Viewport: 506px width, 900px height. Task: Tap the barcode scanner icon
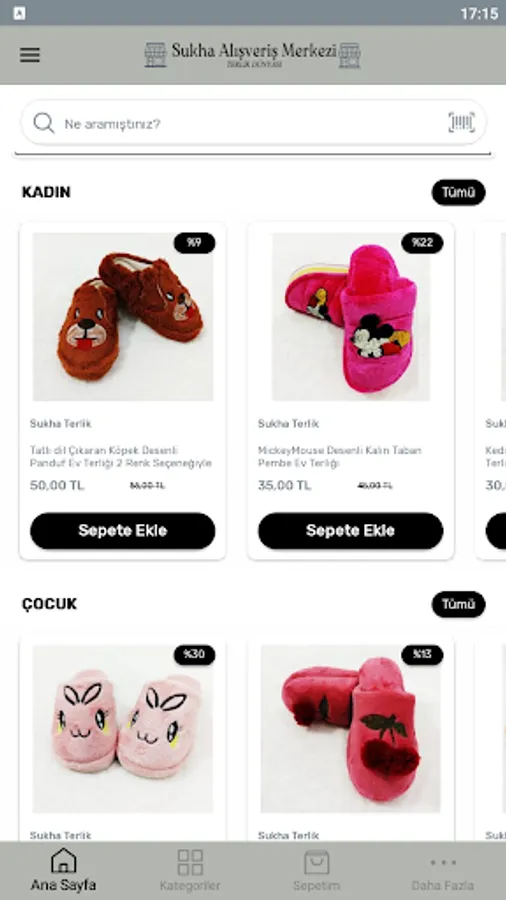tap(461, 122)
